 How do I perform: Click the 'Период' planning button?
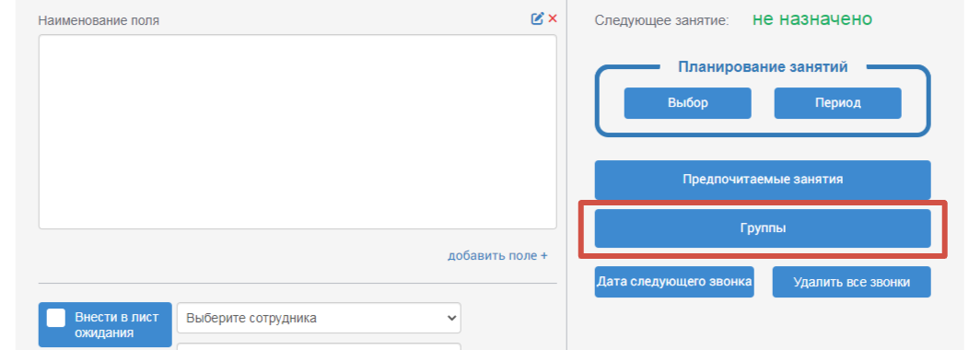click(x=837, y=103)
